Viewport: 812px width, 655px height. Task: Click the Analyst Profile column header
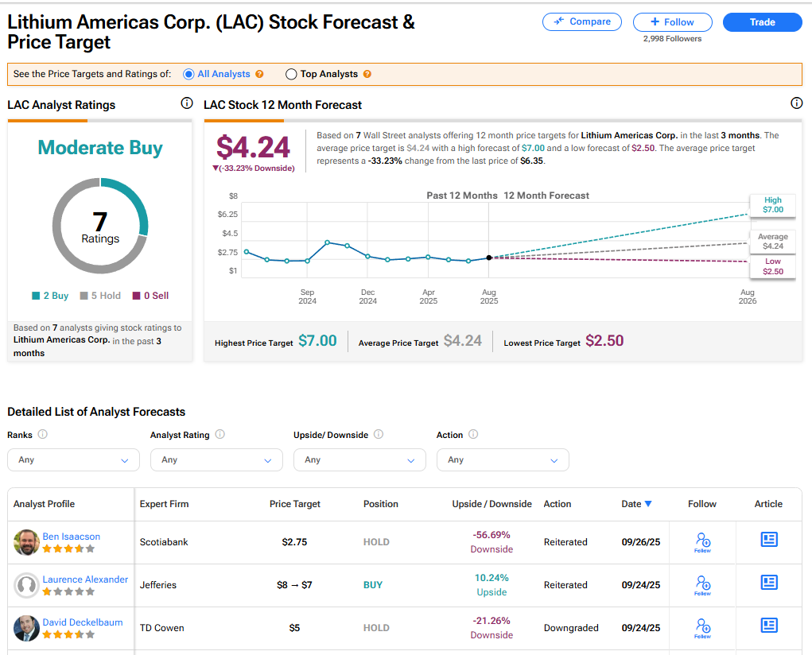pos(44,504)
